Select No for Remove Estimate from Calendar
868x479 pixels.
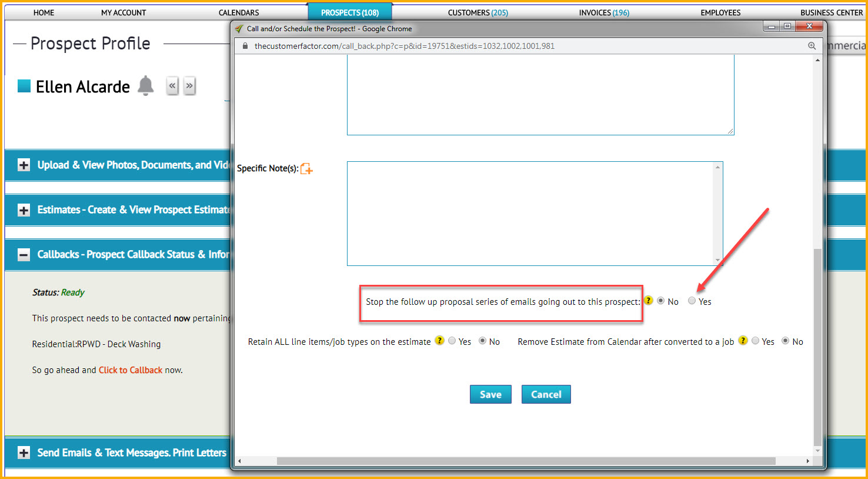pos(785,341)
